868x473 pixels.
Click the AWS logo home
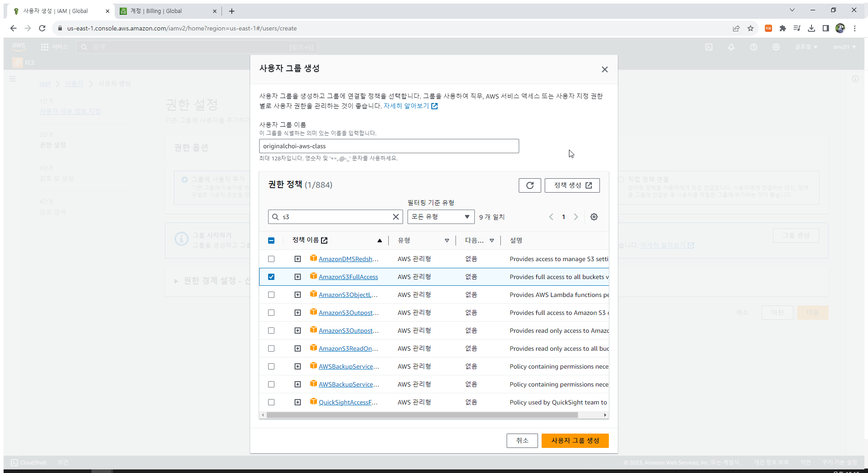click(19, 47)
